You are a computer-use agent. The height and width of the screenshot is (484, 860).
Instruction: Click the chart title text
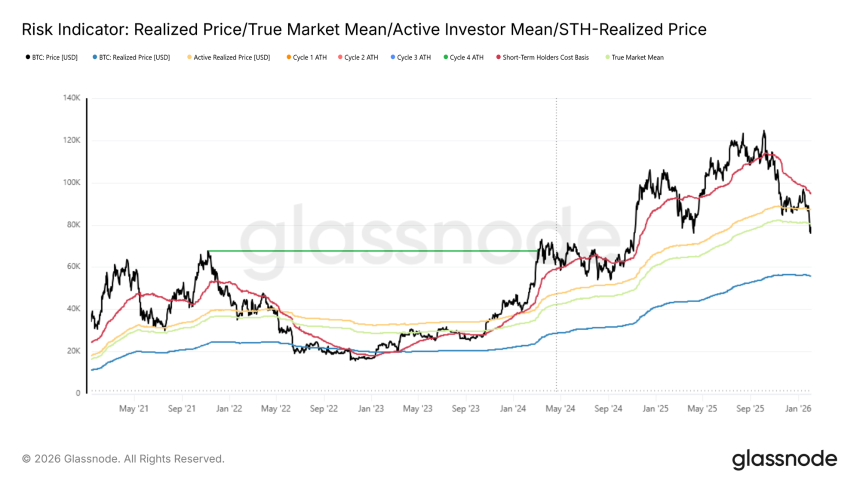click(x=364, y=29)
